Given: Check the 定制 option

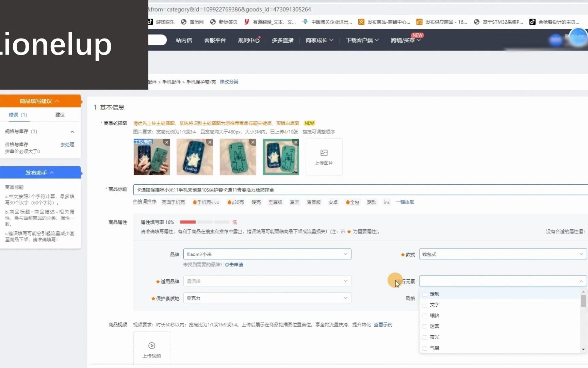Looking at the screenshot, I should pos(425,294).
